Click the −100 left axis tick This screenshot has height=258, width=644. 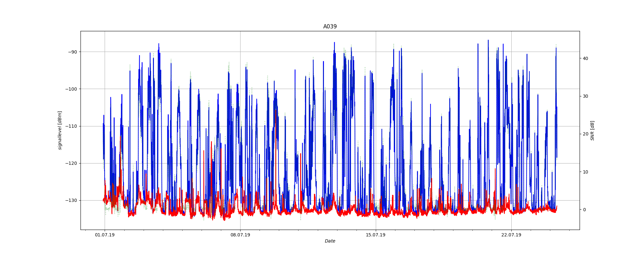(x=71, y=89)
